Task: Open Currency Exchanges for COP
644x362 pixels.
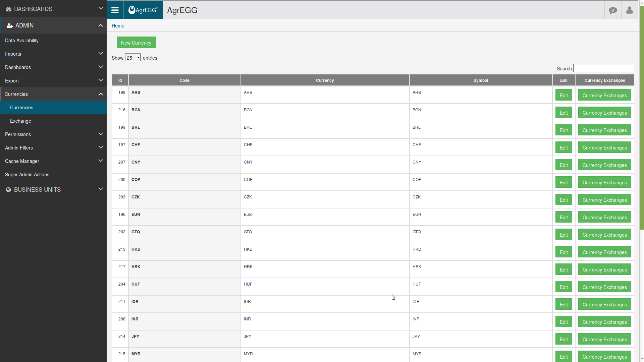Action: tap(605, 182)
